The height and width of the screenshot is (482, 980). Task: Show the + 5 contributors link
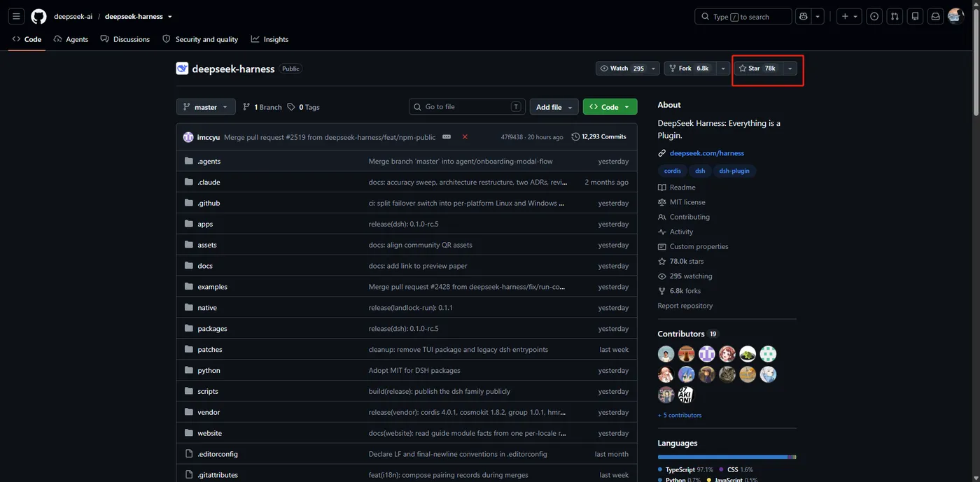679,416
